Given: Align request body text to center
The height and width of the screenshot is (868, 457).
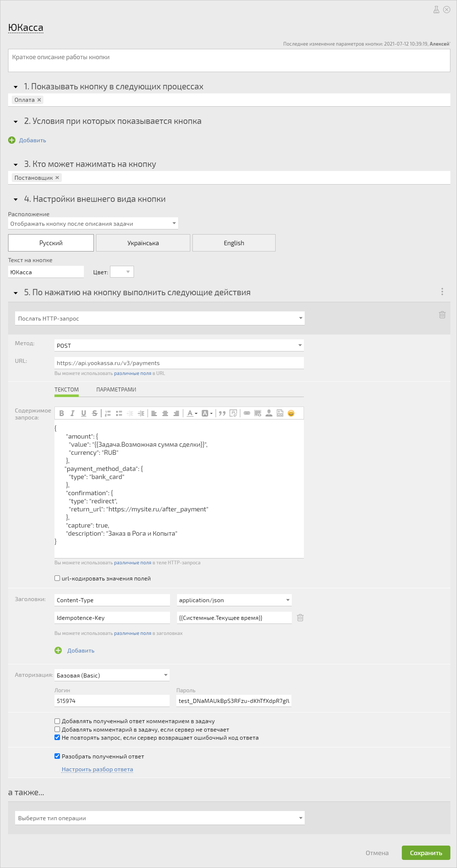Looking at the screenshot, I should click(165, 413).
